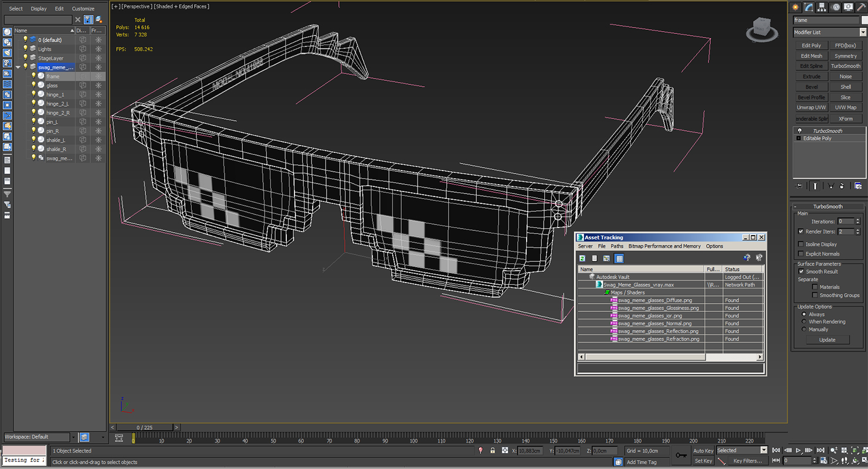Toggle visibility bulb for Lights layer
This screenshot has height=469, width=868.
point(25,49)
